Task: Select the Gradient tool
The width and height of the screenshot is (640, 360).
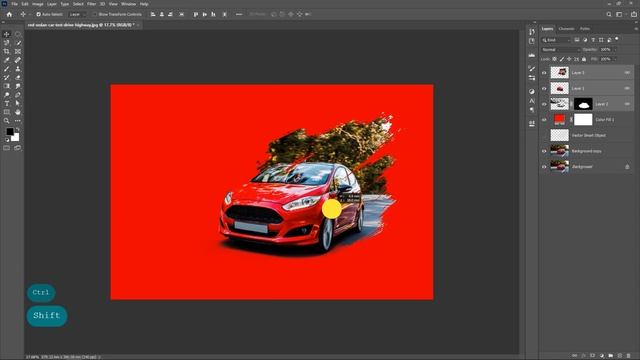Action: (7, 86)
